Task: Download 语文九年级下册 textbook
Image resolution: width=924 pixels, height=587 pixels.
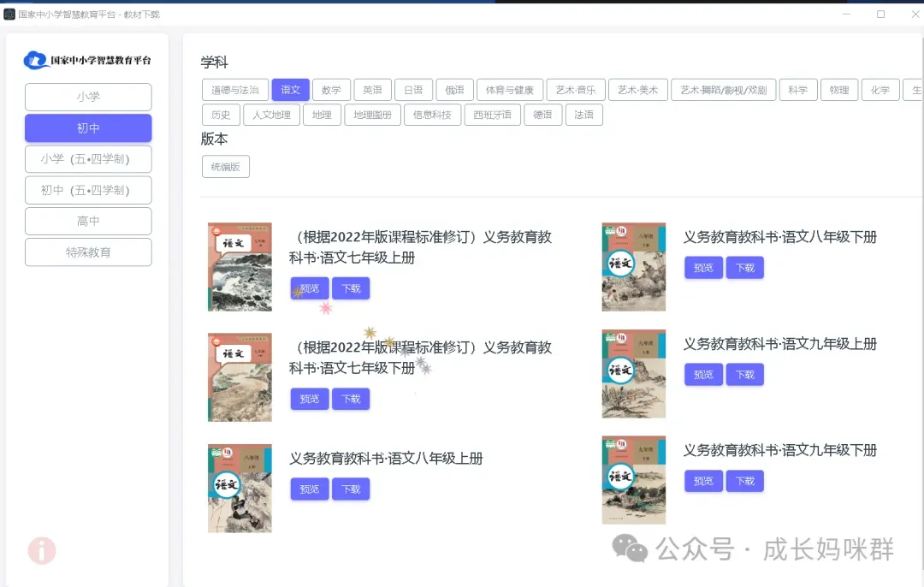Action: click(745, 481)
